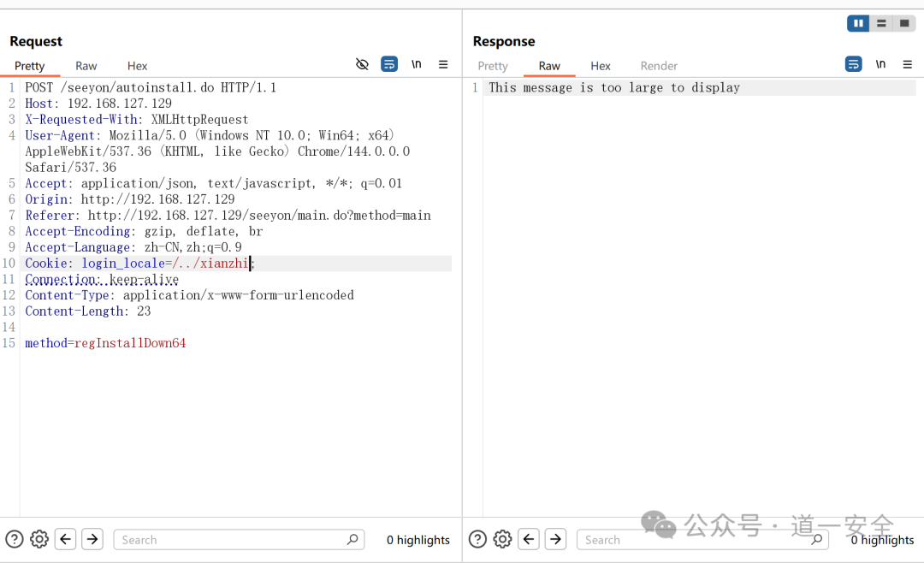Image resolution: width=924 pixels, height=563 pixels.
Task: Switch Request view to Raw tab
Action: click(86, 66)
